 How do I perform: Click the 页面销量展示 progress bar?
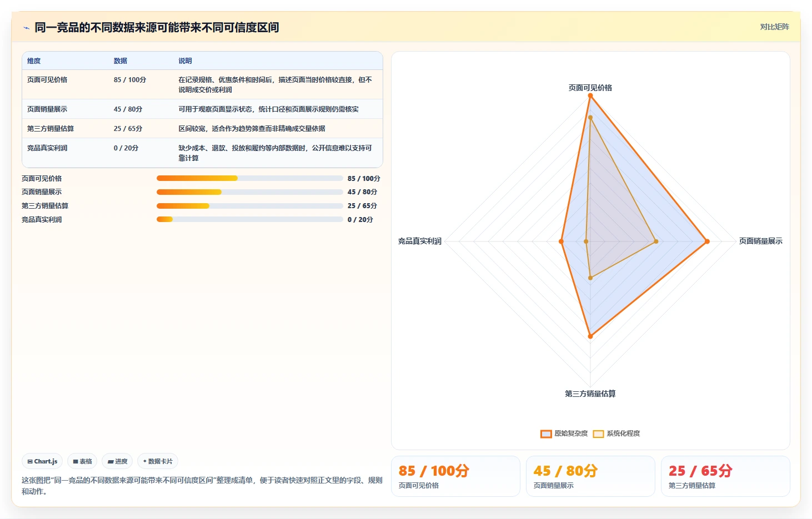[x=249, y=192]
